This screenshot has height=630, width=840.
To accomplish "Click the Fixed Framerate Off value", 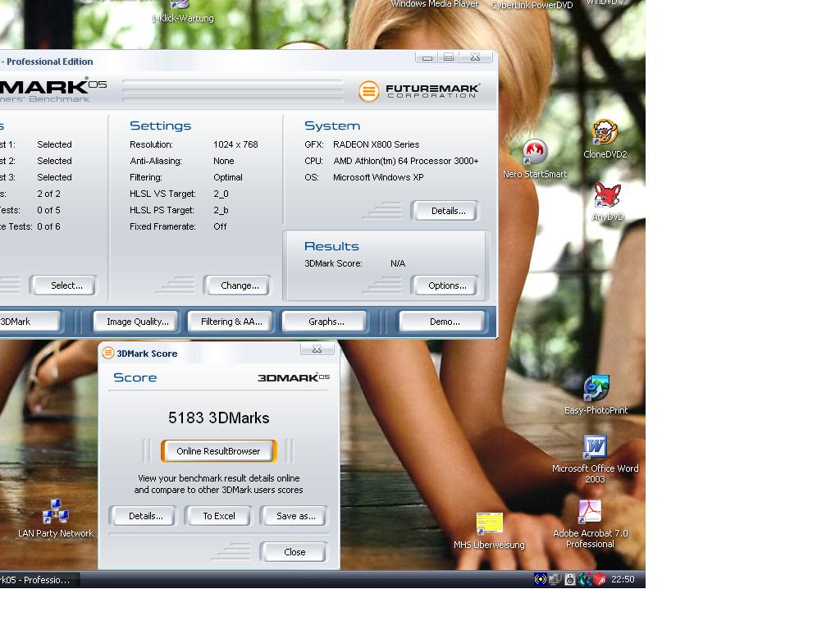I will (220, 226).
